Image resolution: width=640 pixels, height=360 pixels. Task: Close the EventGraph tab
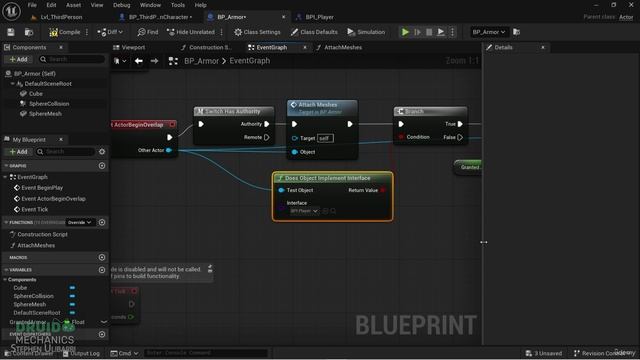304,47
